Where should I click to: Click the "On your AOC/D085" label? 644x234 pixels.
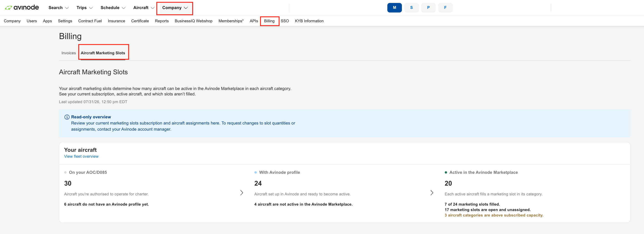coord(88,172)
